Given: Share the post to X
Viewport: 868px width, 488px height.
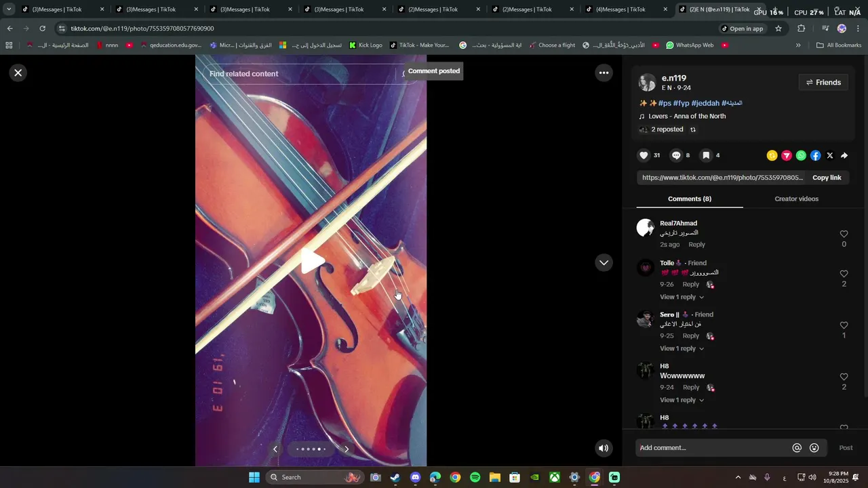Looking at the screenshot, I should [830, 156].
